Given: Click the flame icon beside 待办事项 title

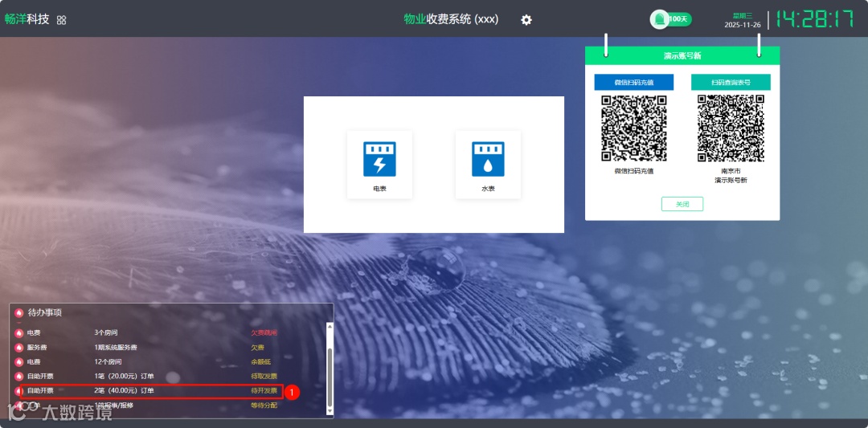Looking at the screenshot, I should [18, 312].
